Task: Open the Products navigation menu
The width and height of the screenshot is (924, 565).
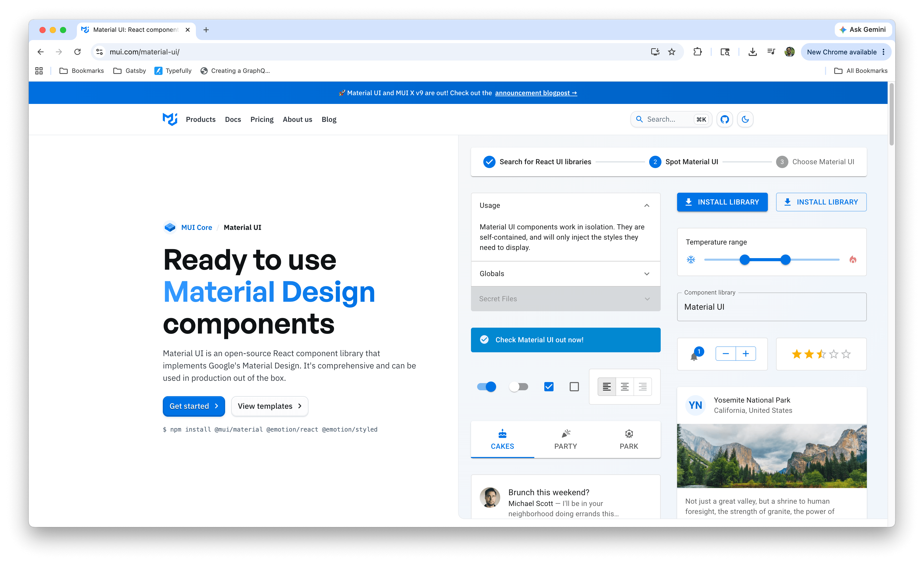Action: pyautogui.click(x=201, y=119)
